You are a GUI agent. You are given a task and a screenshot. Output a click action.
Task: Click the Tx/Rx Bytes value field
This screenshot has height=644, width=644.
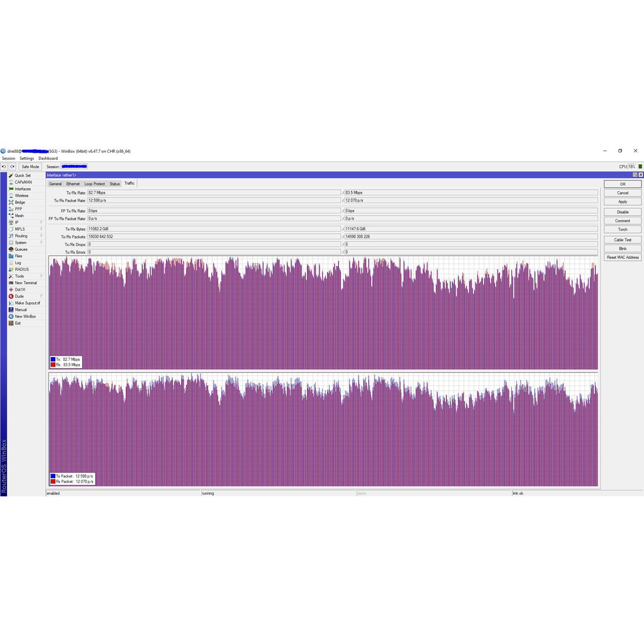(x=213, y=229)
